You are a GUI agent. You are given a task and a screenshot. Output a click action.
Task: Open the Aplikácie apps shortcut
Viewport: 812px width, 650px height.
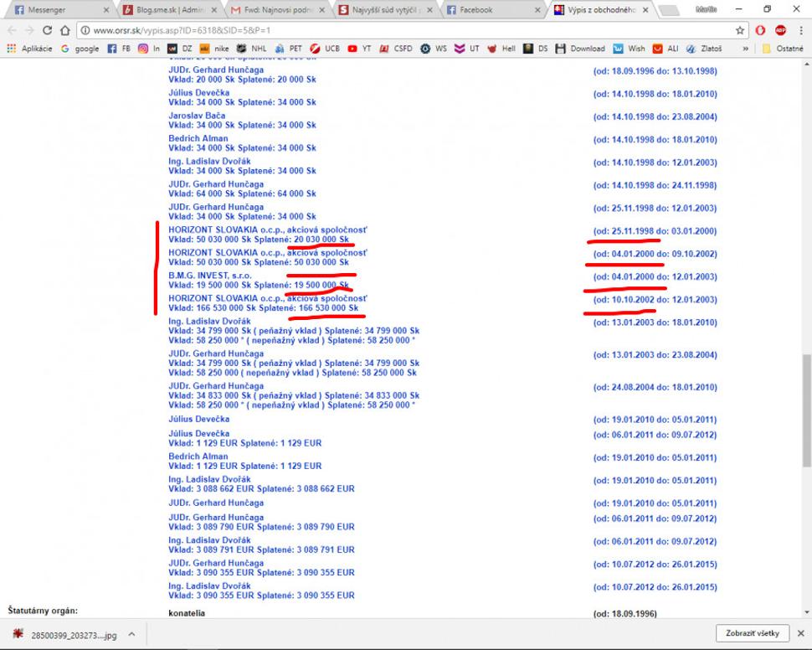29,49
